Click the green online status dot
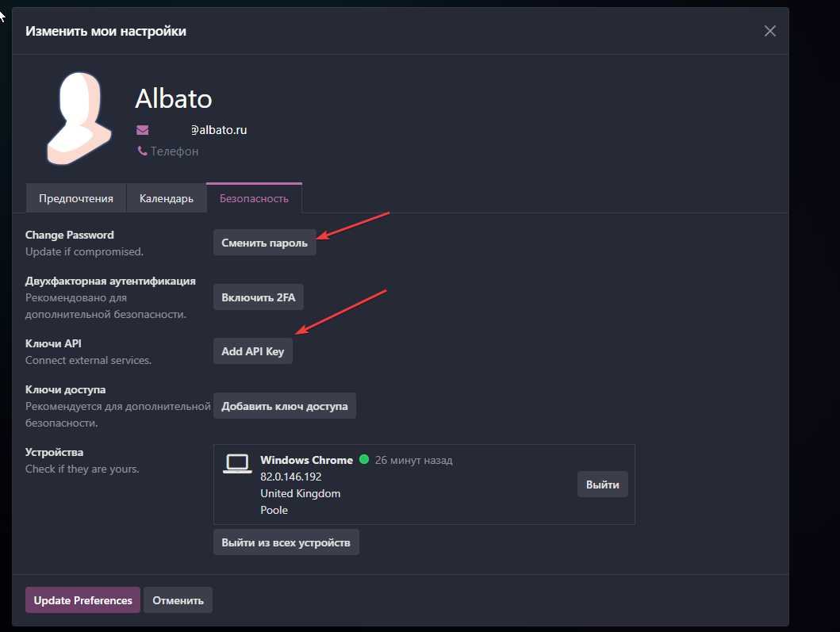The height and width of the screenshot is (632, 840). [364, 460]
